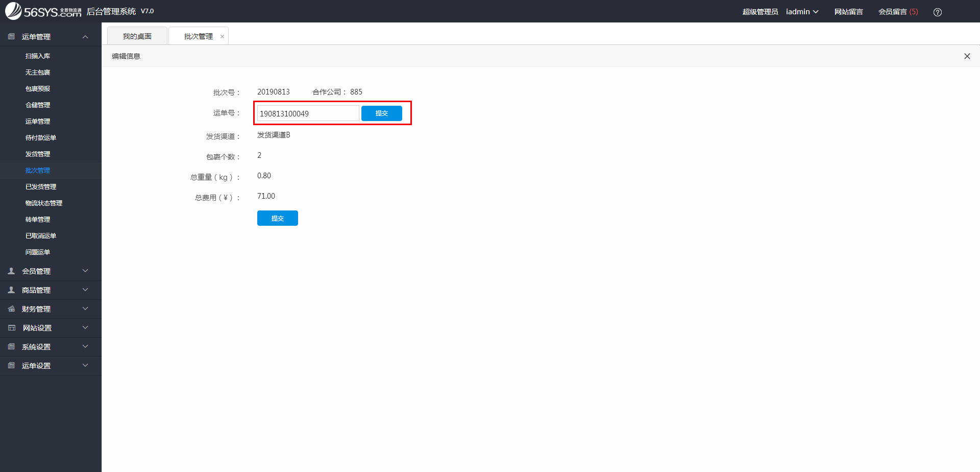Expand the 商品管理 menu section
Screen dimensions: 980x472
pyautogui.click(x=85, y=290)
